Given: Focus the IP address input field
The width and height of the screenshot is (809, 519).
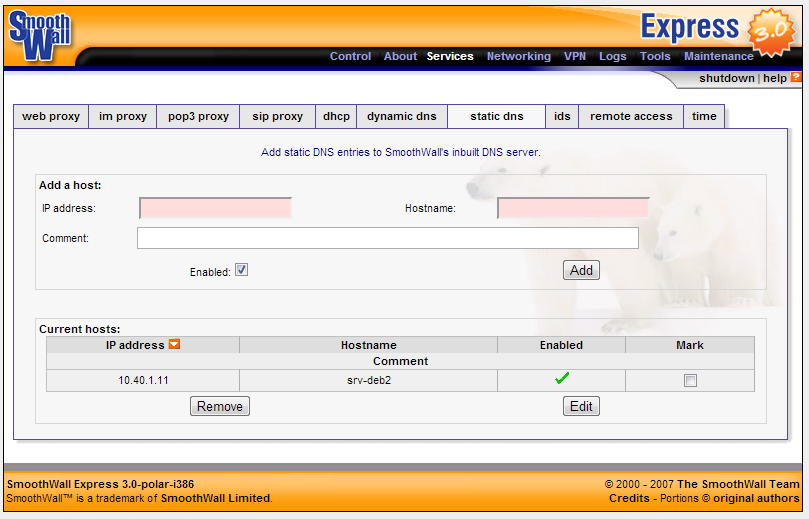Looking at the screenshot, I should tap(216, 208).
